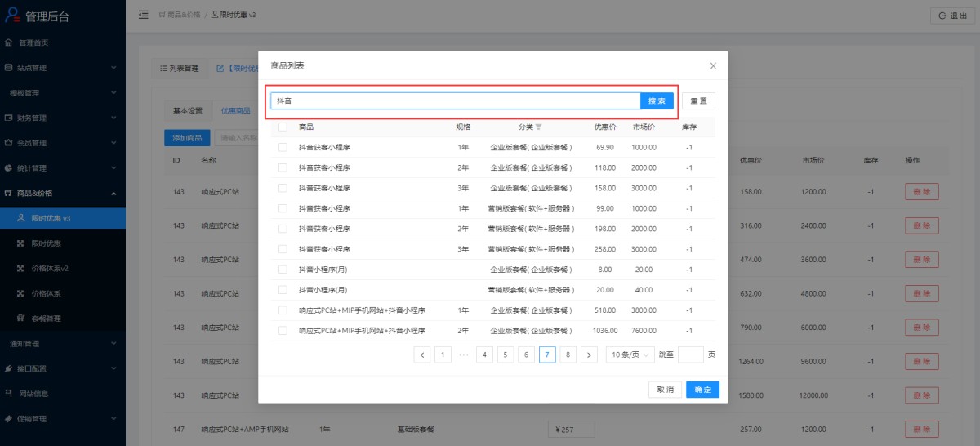980x446 pixels.
Task: Click the 分类 column filter icon
Action: click(x=538, y=127)
